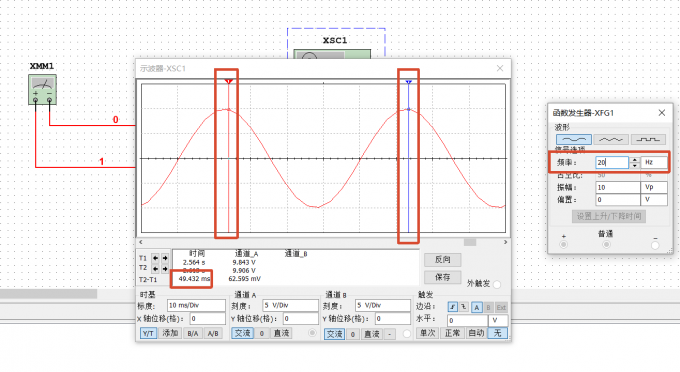Click the X axis position field
Image resolution: width=680 pixels, height=372 pixels.
pyautogui.click(x=207, y=318)
